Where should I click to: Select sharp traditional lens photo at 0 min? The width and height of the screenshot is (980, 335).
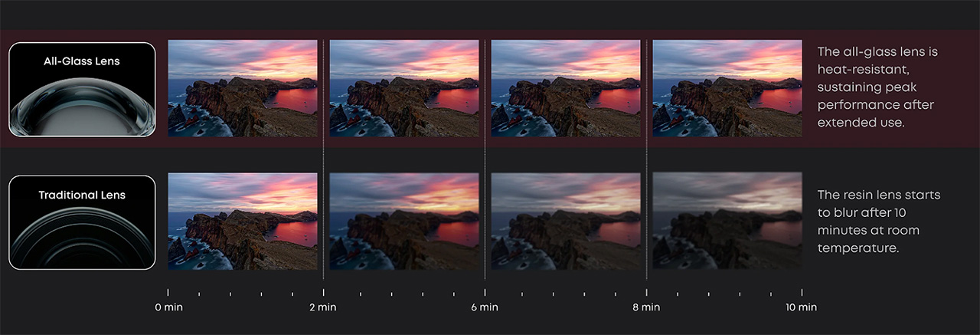(x=242, y=221)
